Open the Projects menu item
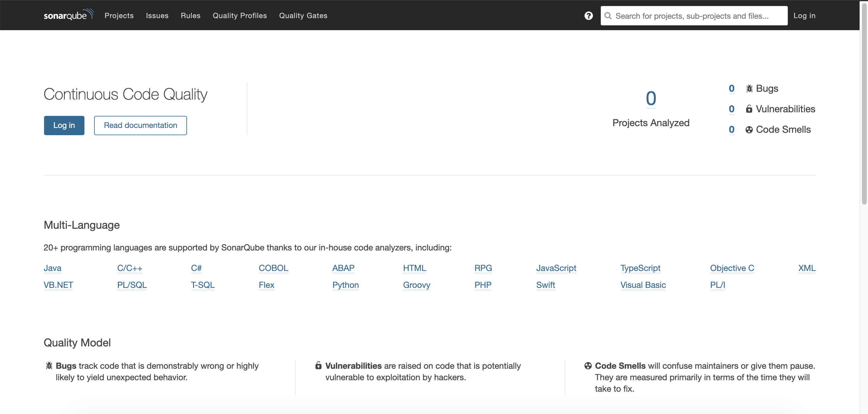The width and height of the screenshot is (868, 414). click(x=119, y=15)
